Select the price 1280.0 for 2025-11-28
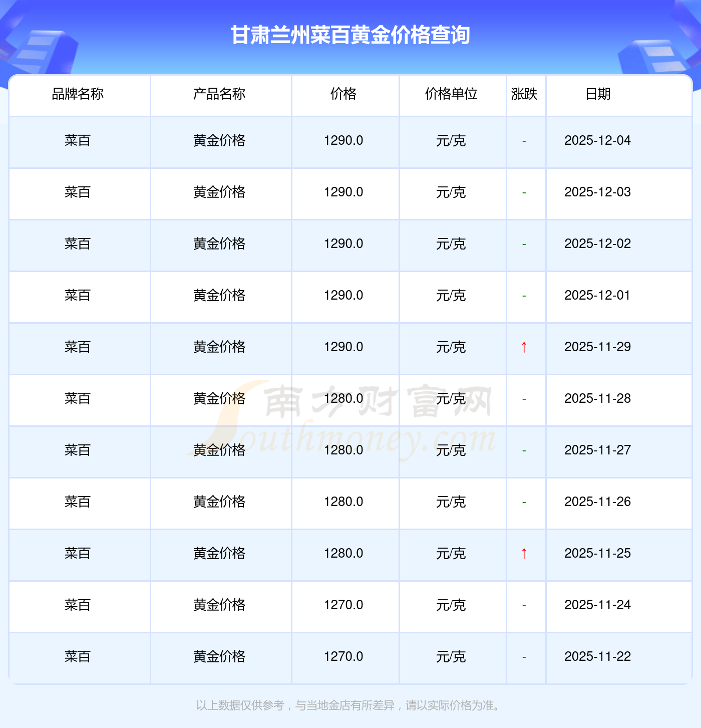The image size is (701, 728). tap(343, 399)
